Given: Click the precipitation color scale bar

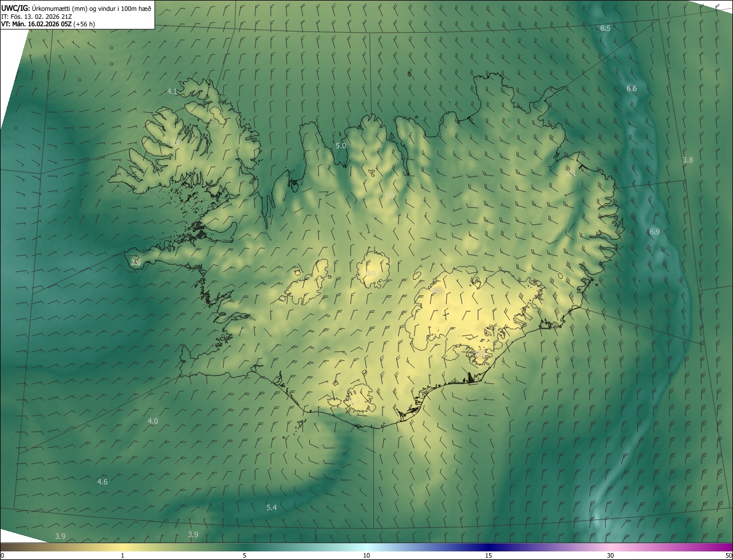Looking at the screenshot, I should pos(366,547).
